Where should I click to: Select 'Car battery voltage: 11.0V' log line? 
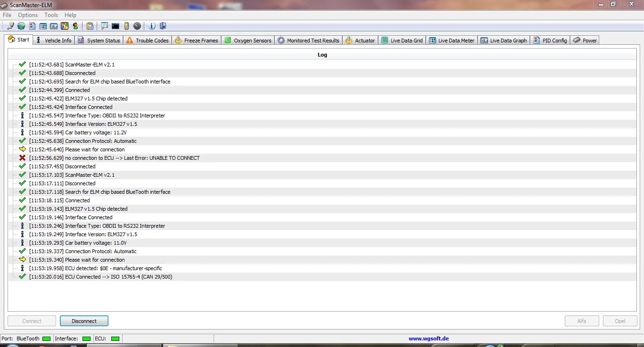point(78,243)
